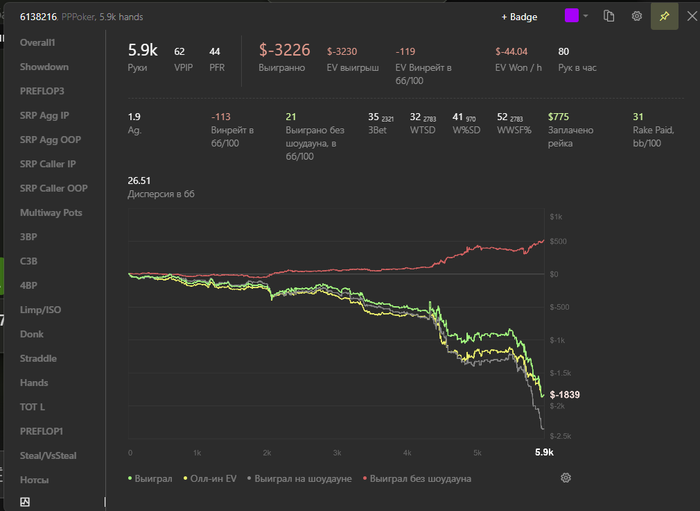Select SRP Caller IP tab
This screenshot has width=700, height=511.
[x=48, y=164]
